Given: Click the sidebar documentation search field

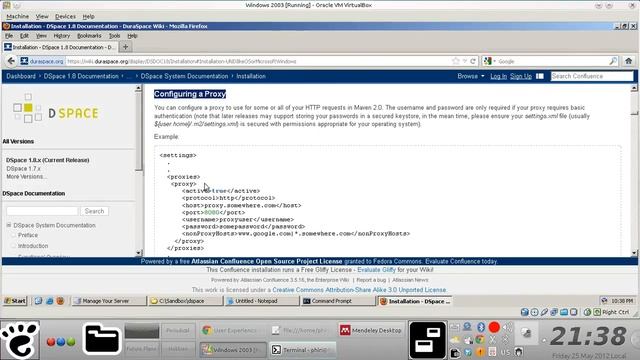Looking at the screenshot, I should 42,211.
